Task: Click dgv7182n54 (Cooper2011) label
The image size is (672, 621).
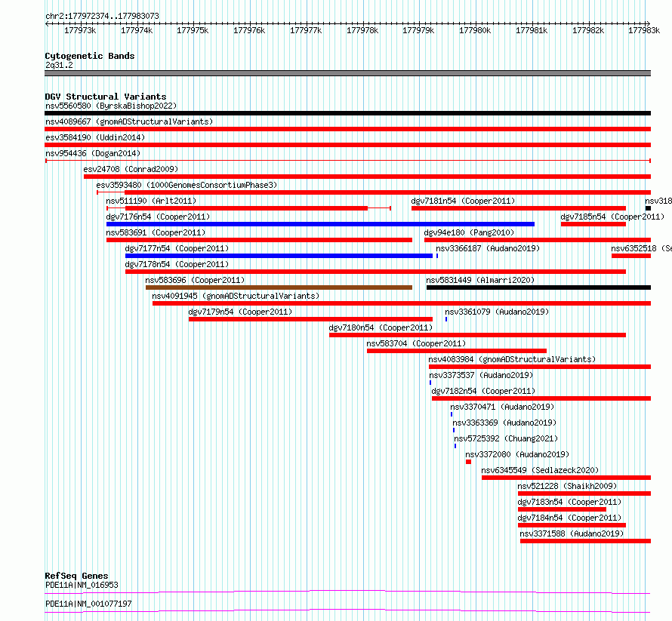Action: click(x=483, y=391)
